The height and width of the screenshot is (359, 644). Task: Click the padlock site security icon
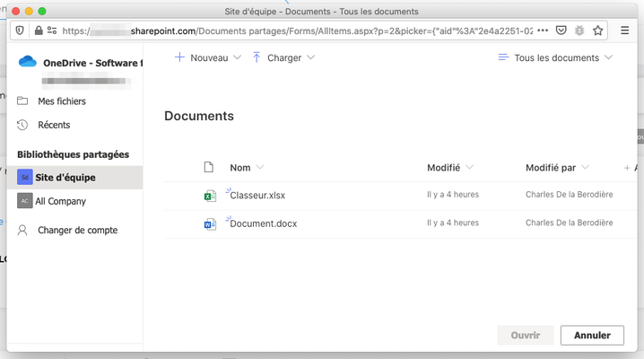click(x=39, y=31)
